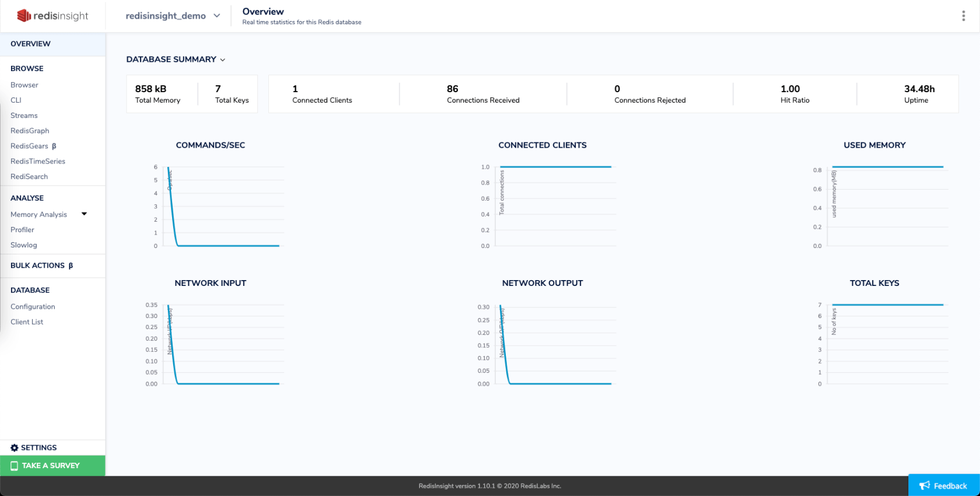This screenshot has width=980, height=496.
Task: Go to Streams
Action: coord(24,116)
